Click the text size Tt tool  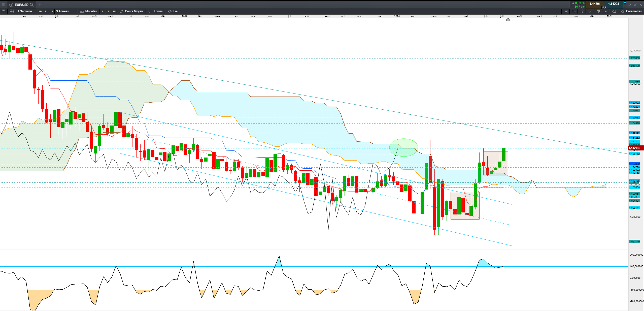point(573,11)
